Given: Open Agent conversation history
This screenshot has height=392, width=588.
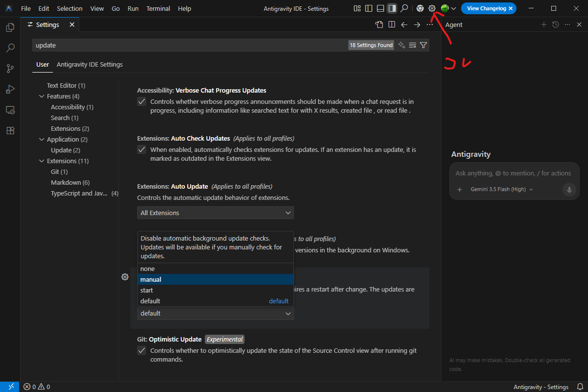Looking at the screenshot, I should point(555,24).
